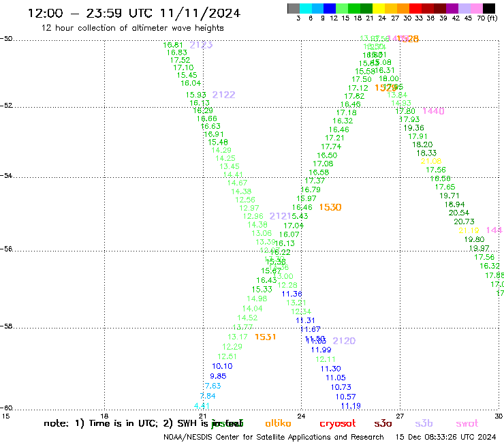Click the yellow 24 ft legend swatch
The image size is (504, 443).
tap(378, 8)
